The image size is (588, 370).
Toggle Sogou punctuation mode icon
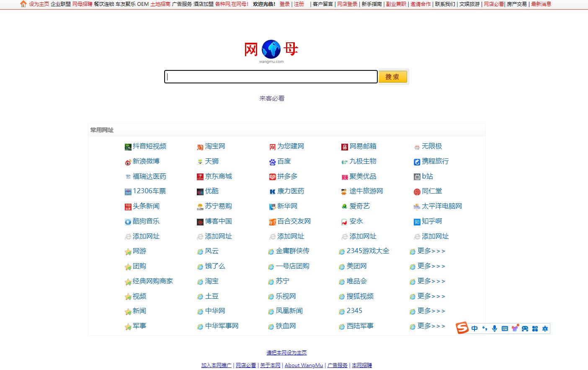(485, 329)
